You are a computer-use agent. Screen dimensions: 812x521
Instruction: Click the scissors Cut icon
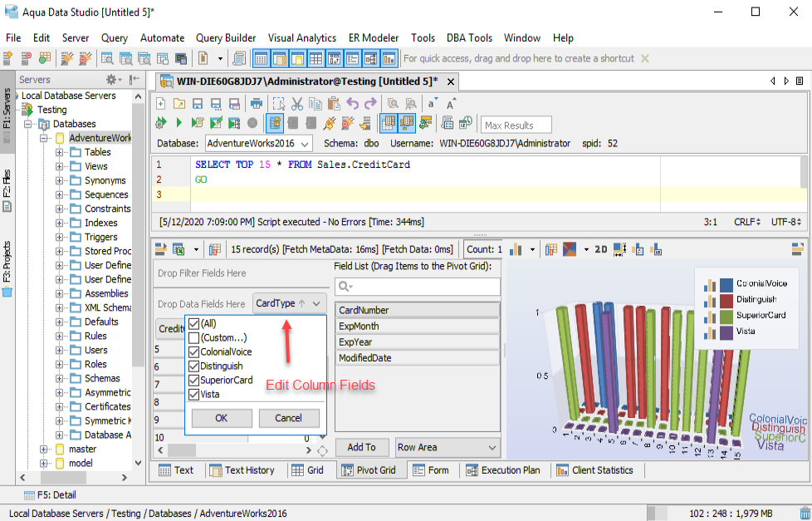pyautogui.click(x=296, y=104)
